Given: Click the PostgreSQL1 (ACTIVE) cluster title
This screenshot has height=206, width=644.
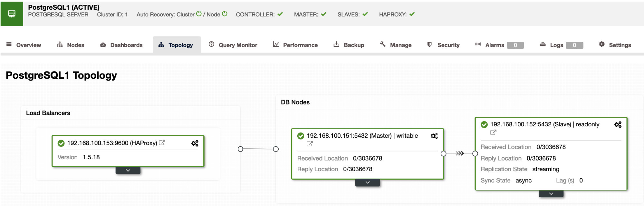Looking at the screenshot, I should 64,7.
